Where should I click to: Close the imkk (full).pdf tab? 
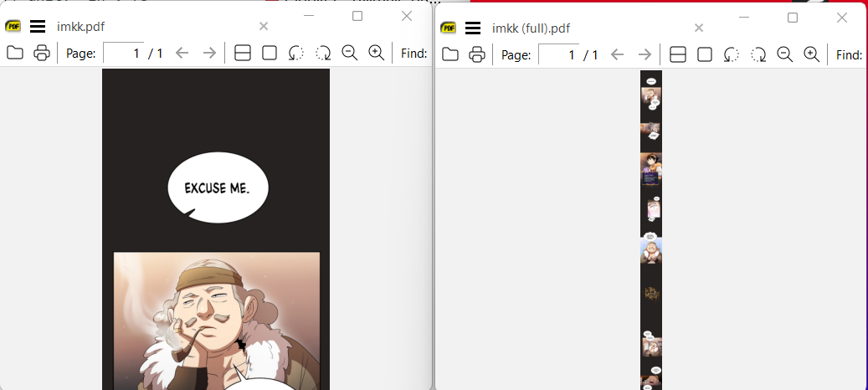699,28
